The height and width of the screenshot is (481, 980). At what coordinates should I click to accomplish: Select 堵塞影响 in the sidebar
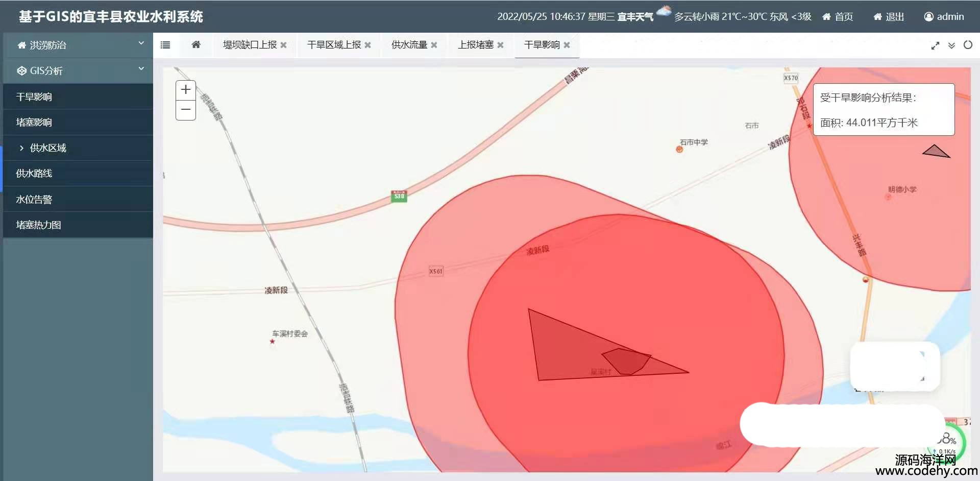pos(78,123)
